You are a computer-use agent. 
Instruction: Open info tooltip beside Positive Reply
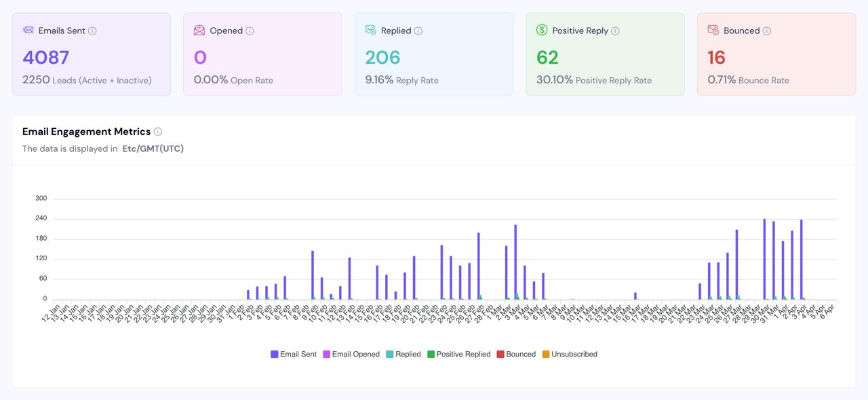pyautogui.click(x=615, y=31)
